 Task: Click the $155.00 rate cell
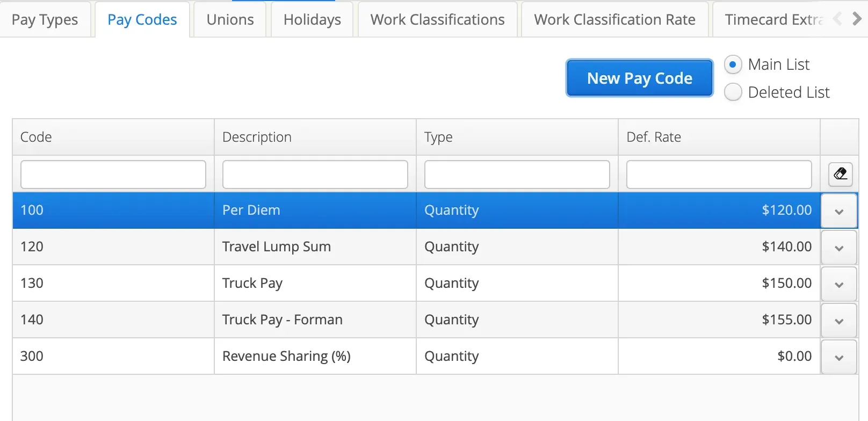[719, 320]
